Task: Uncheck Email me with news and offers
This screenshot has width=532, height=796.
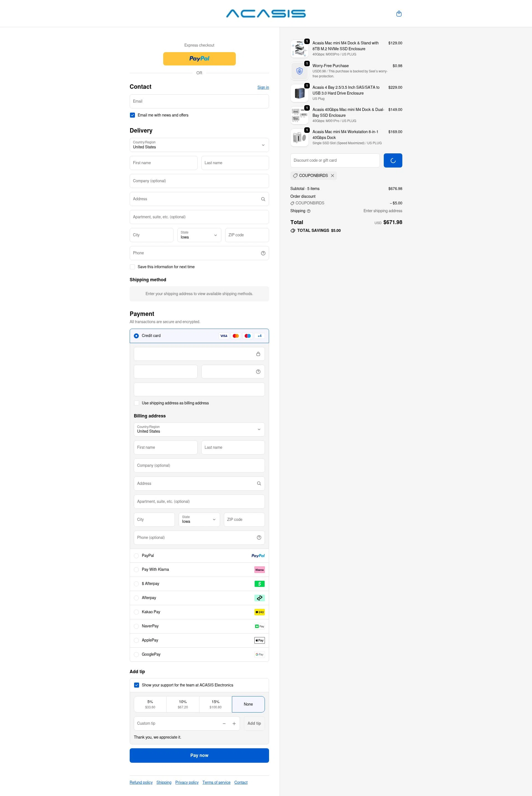Action: (132, 115)
